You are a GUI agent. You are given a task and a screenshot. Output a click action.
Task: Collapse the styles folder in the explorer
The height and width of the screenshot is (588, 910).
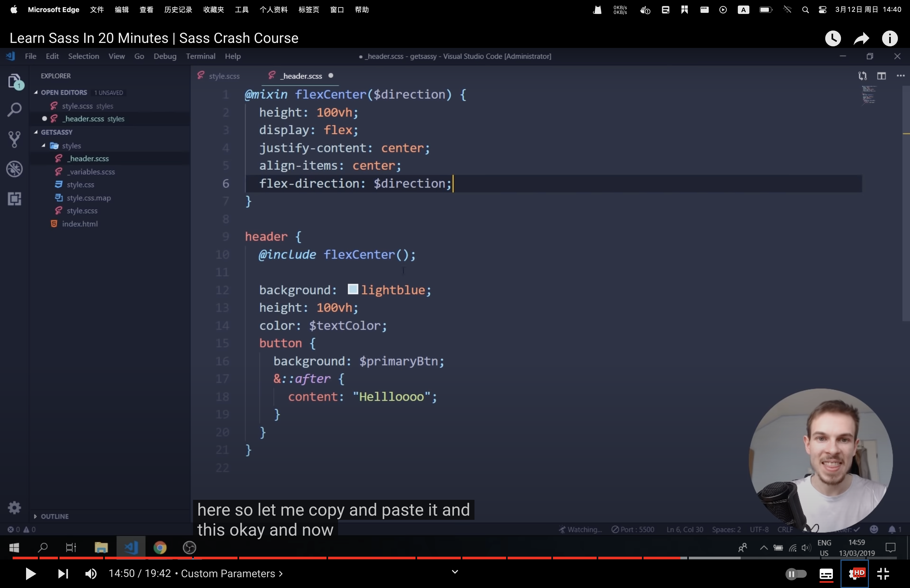coord(43,146)
